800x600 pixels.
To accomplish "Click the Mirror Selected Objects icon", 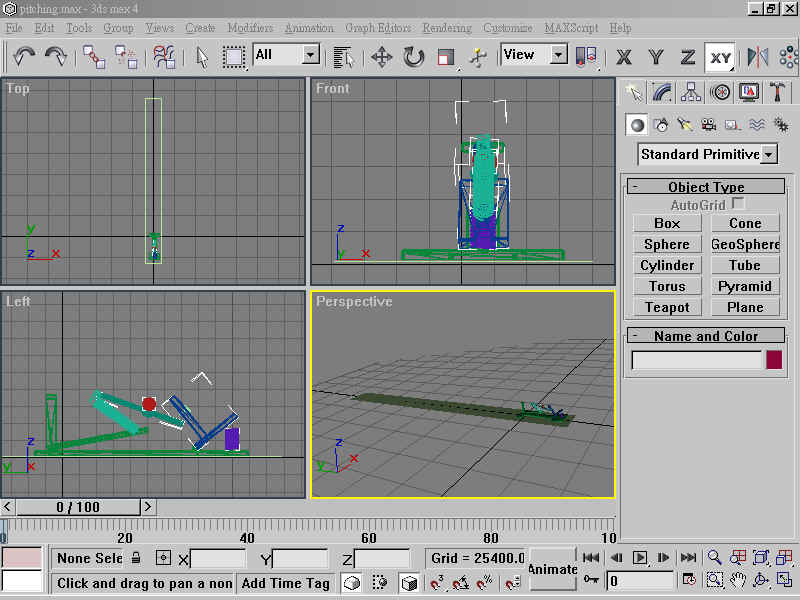I will (758, 57).
